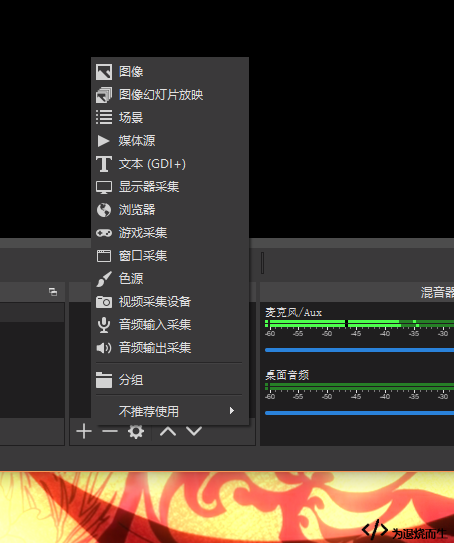Click the Browser globe icon
Image resolution: width=454 pixels, height=543 pixels.
click(x=104, y=210)
